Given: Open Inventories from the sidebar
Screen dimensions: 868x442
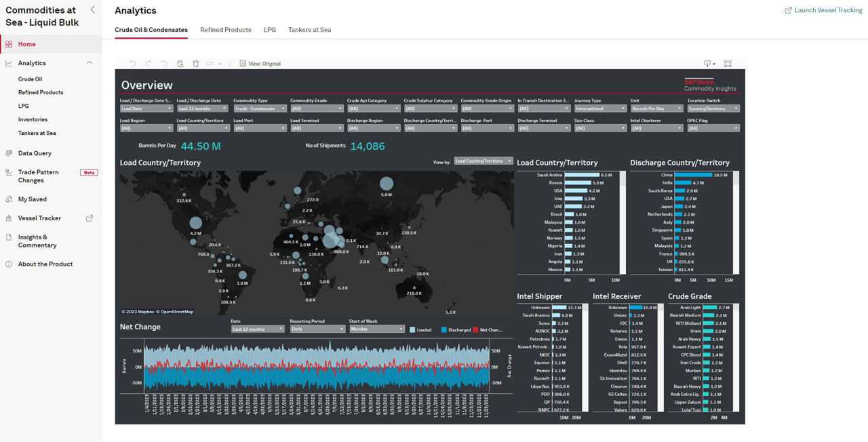Looking at the screenshot, I should [33, 119].
